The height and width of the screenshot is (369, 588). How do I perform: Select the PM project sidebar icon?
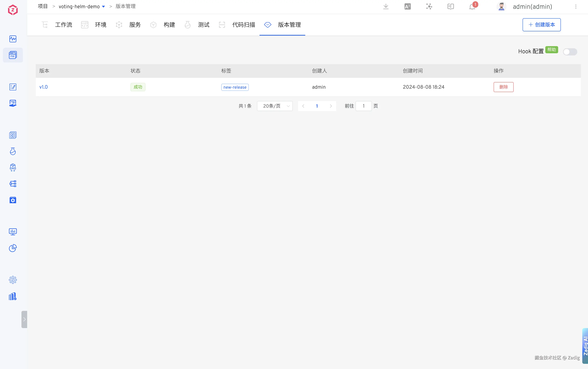point(13,55)
